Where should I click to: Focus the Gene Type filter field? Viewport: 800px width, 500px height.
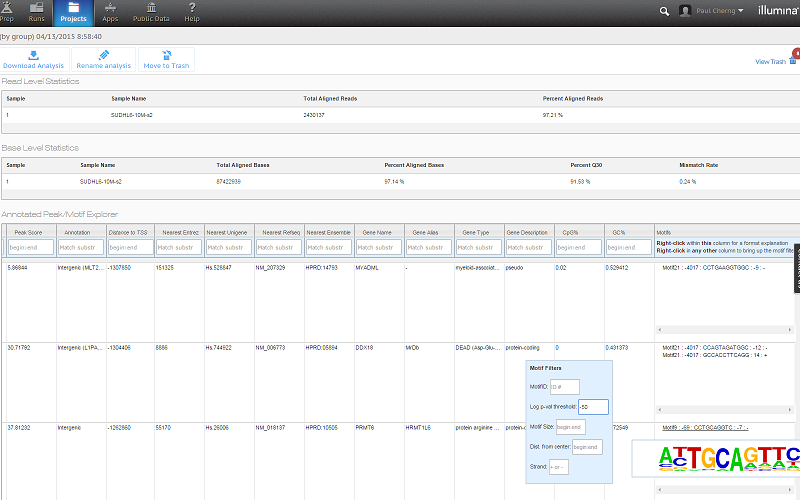[478, 247]
